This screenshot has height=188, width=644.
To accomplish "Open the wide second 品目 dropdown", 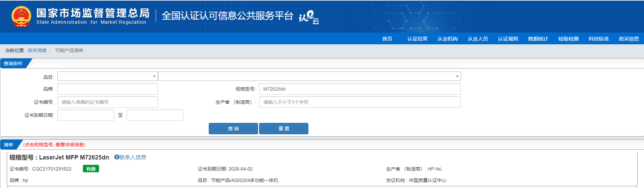I will tap(309, 76).
